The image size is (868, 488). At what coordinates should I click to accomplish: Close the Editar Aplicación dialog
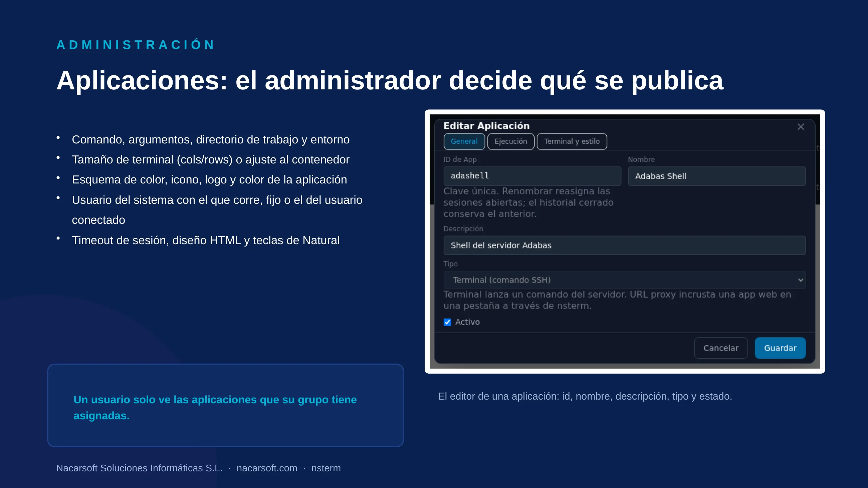(801, 127)
